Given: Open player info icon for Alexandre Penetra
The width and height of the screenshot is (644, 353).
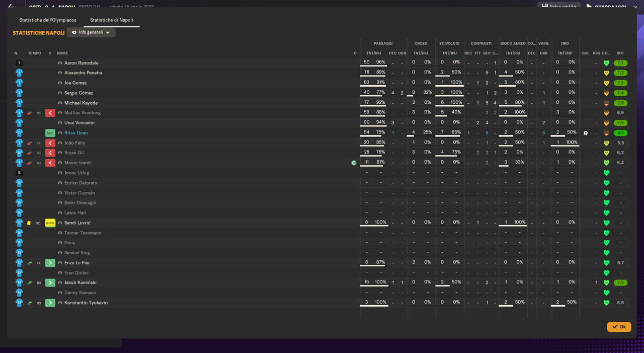Looking at the screenshot, I should (x=60, y=73).
